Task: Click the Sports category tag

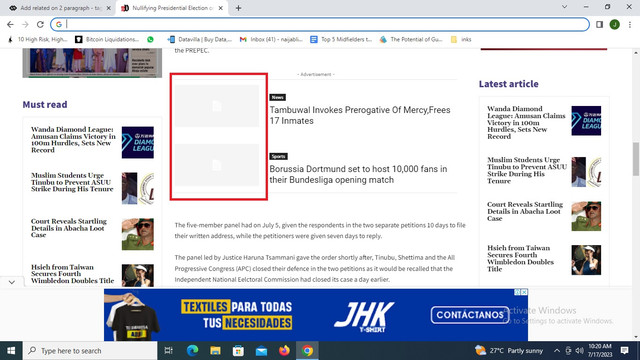Action: pos(278,156)
